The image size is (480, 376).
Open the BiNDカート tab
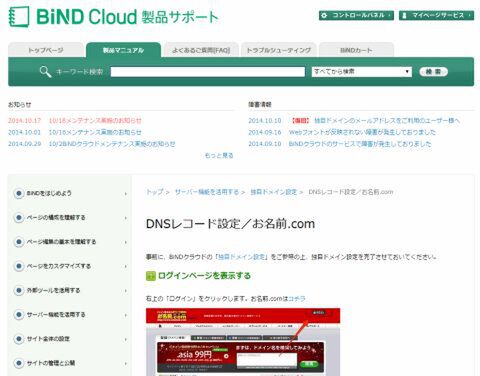[x=356, y=50]
